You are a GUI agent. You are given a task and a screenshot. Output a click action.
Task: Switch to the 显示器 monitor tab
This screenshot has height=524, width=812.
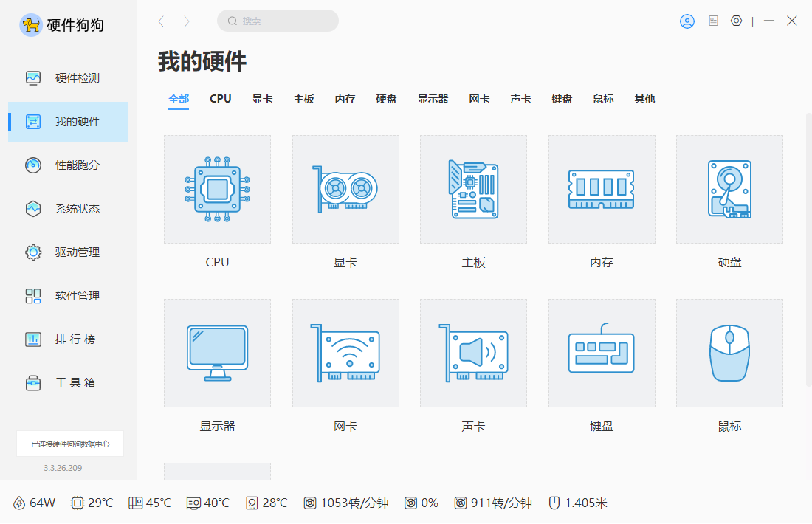[x=433, y=98]
